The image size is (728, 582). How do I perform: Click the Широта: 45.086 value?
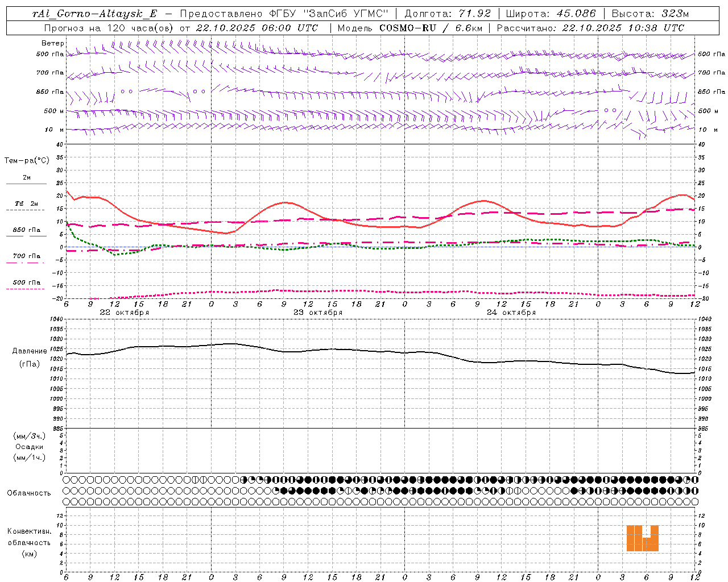(x=551, y=14)
